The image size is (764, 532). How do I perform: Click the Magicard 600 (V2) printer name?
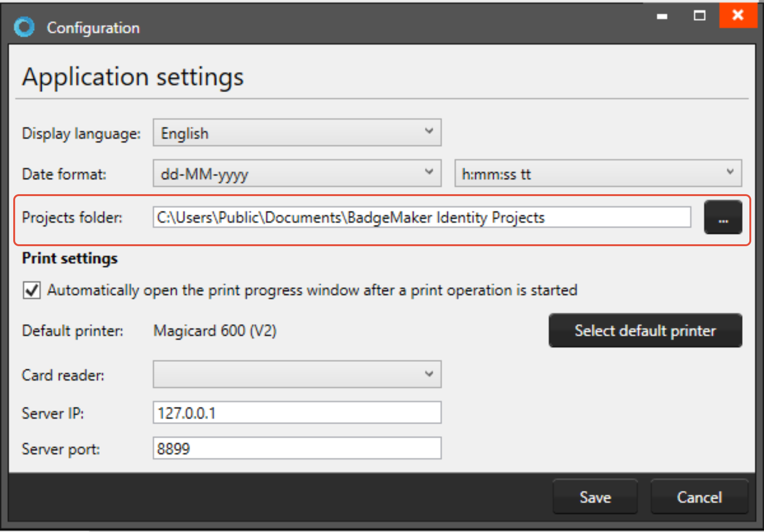[215, 330]
